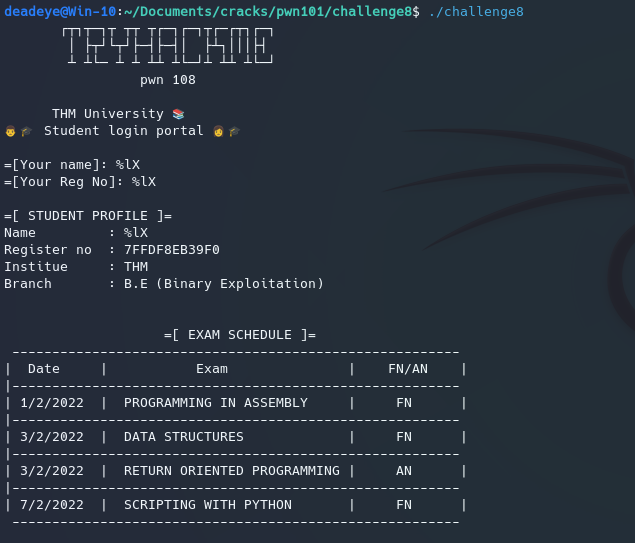Viewport: 635px width, 543px height.
Task: Click the "STUDENT PROFILE" section header
Action: tap(88, 216)
